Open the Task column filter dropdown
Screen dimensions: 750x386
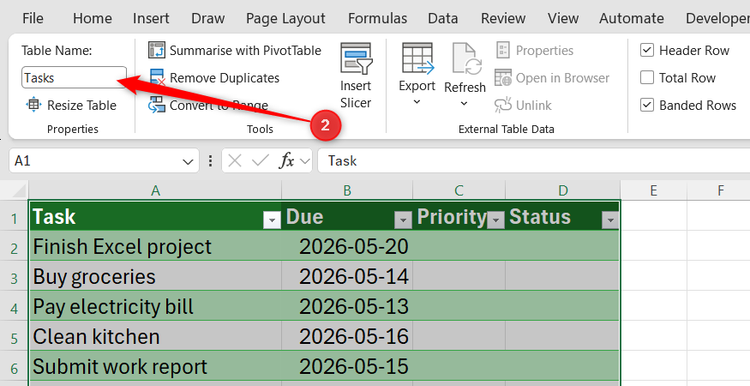272,220
